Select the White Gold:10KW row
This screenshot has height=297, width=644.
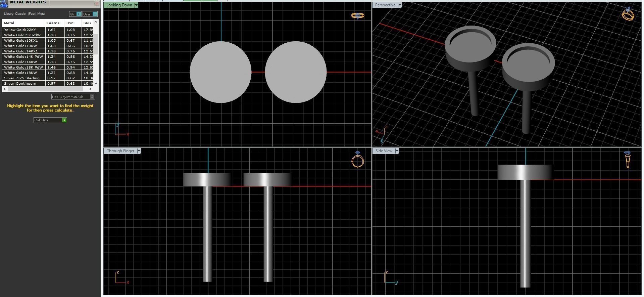click(48, 46)
